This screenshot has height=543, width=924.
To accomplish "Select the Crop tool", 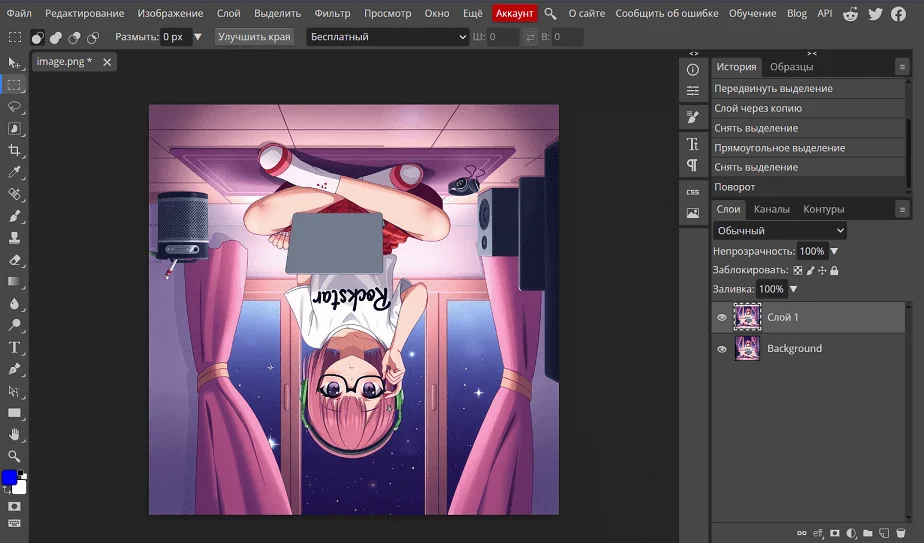I will 14,150.
